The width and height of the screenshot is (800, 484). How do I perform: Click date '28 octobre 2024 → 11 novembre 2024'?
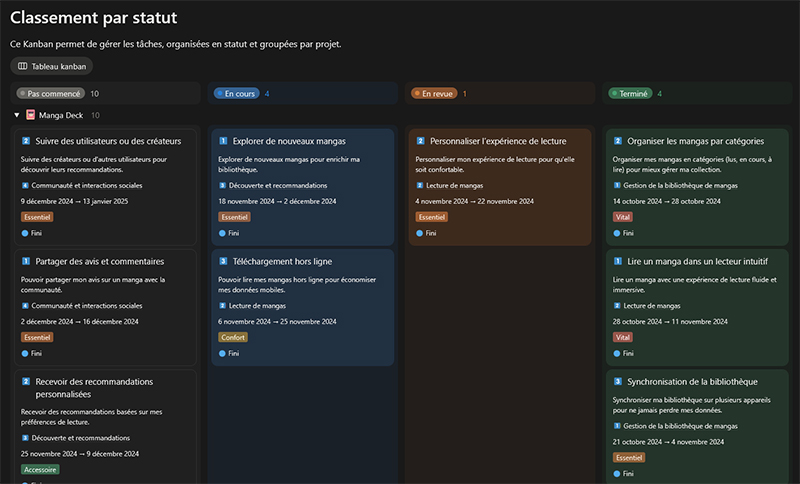click(670, 321)
